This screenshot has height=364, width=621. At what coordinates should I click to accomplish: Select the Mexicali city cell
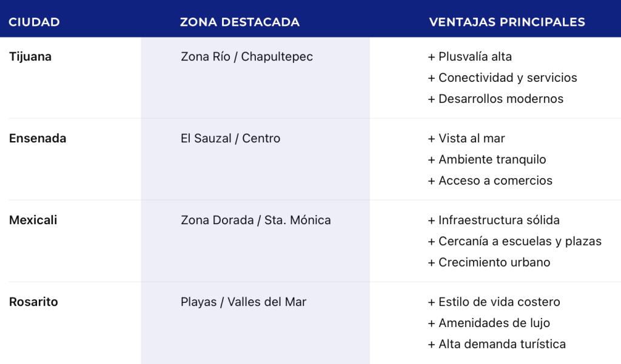tap(33, 220)
